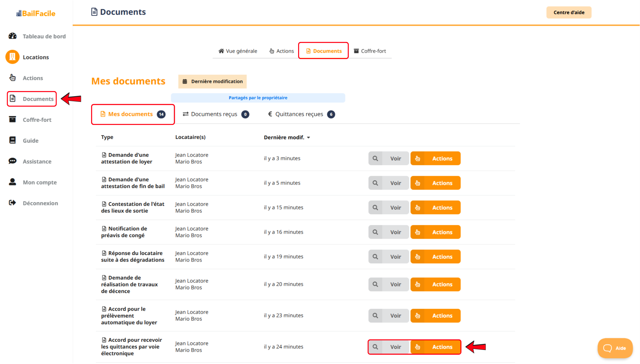Open the Vue générale top tab

tap(238, 51)
